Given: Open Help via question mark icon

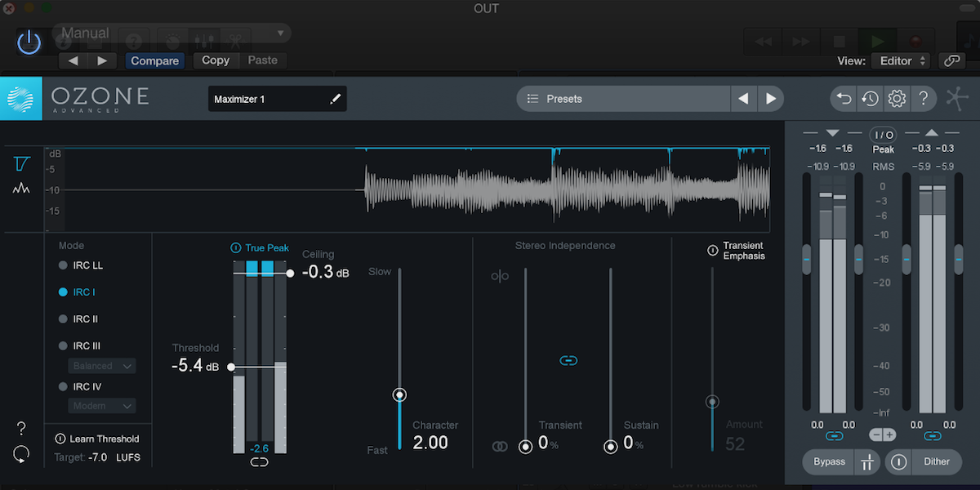Looking at the screenshot, I should click(924, 98).
